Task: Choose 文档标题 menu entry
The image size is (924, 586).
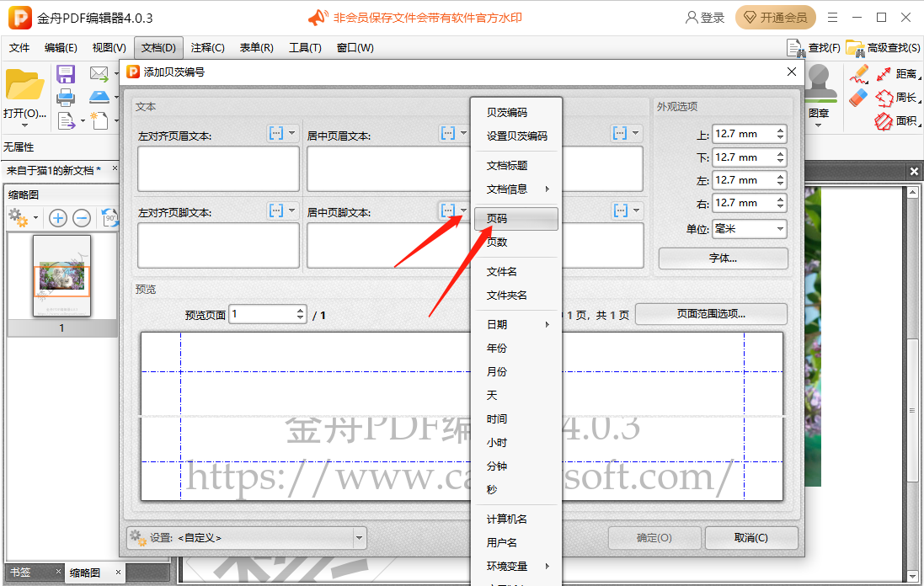Action: (517, 166)
